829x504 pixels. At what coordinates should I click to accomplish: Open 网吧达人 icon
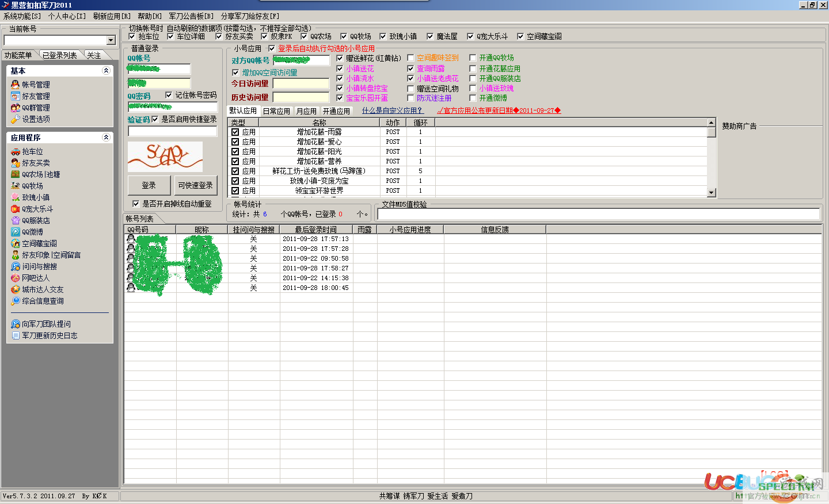(16, 278)
